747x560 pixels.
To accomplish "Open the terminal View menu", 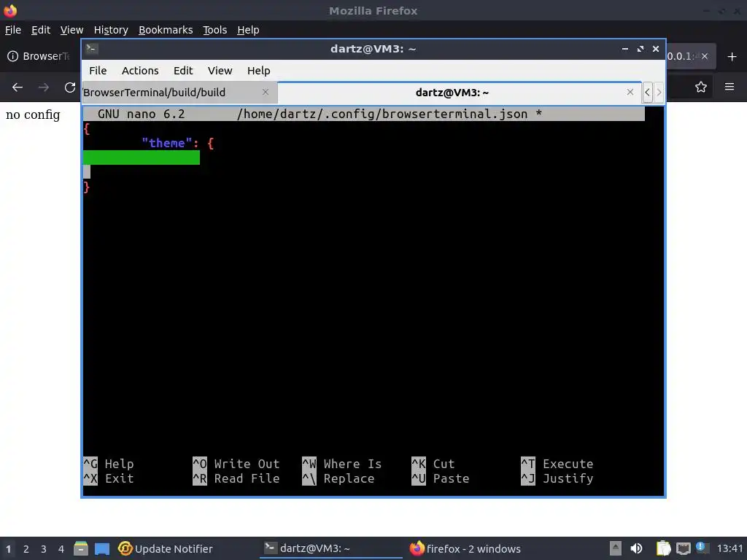I will 220,71.
